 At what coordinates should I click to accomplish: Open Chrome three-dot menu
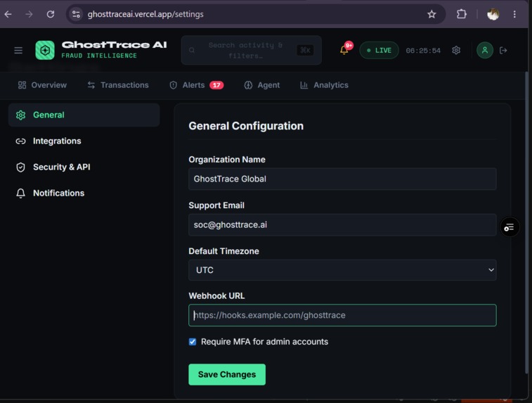coord(514,14)
